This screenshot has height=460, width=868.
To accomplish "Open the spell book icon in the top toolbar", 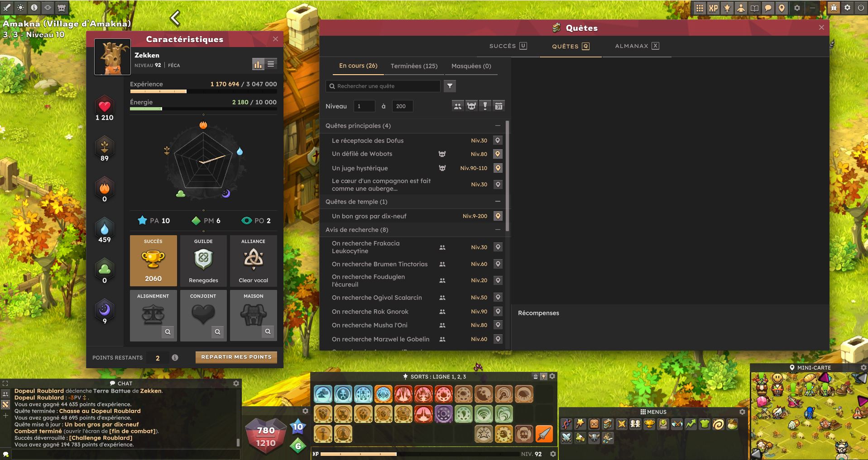I will [x=753, y=8].
